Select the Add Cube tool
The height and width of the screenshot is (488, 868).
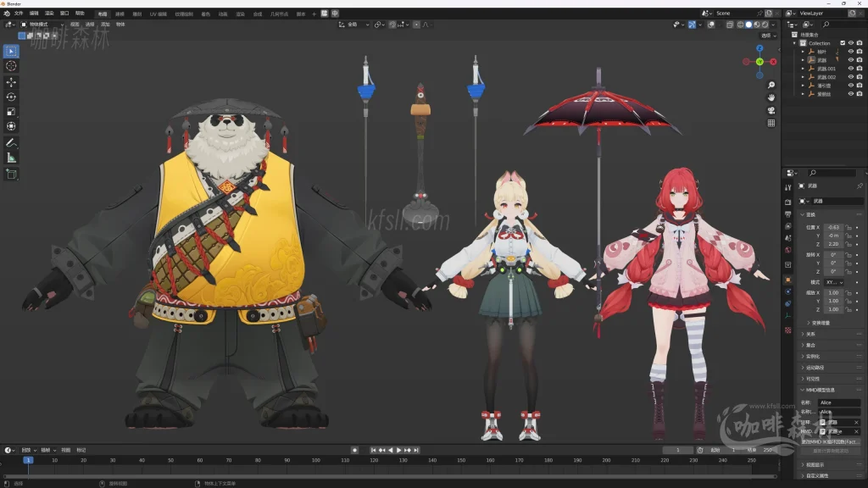(11, 175)
